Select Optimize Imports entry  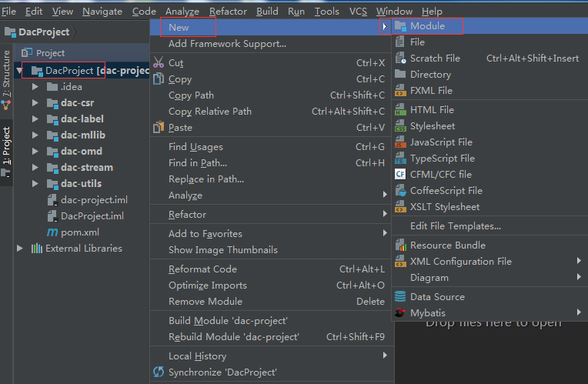coord(270,285)
